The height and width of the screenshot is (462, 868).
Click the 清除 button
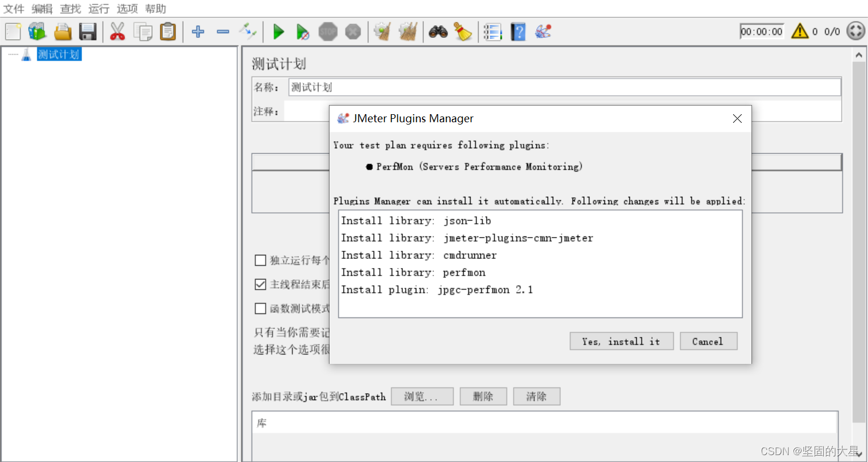(x=537, y=397)
